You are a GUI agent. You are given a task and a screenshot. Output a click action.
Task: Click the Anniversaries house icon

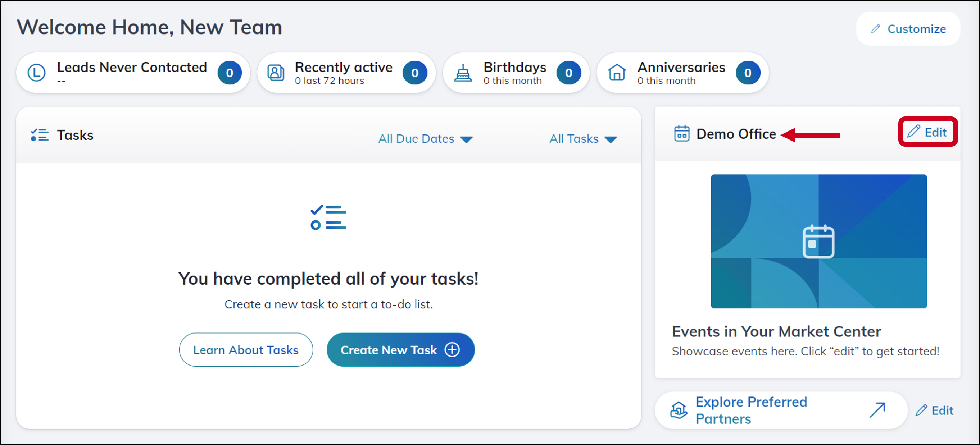[617, 73]
